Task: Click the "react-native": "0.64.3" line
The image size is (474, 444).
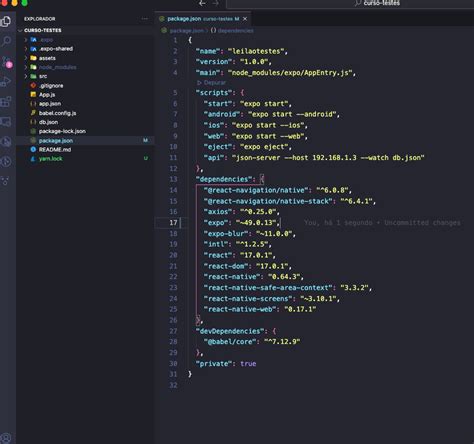Action: pyautogui.click(x=254, y=277)
